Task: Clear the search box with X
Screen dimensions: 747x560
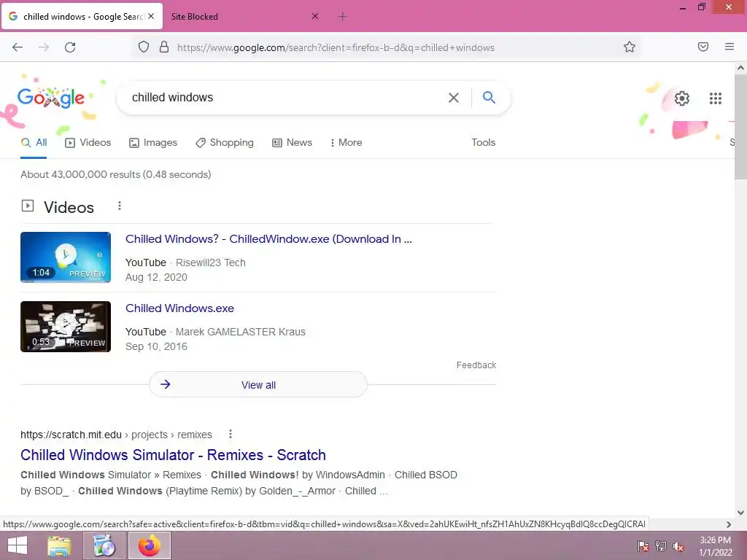Action: tap(454, 98)
